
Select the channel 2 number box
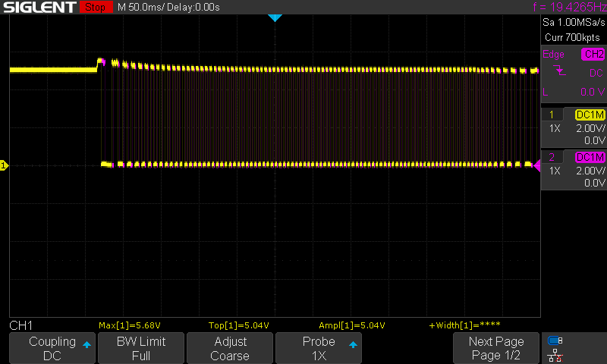(x=552, y=157)
